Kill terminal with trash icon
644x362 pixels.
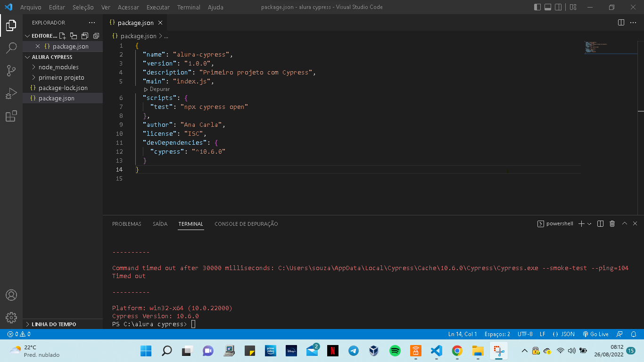(612, 224)
